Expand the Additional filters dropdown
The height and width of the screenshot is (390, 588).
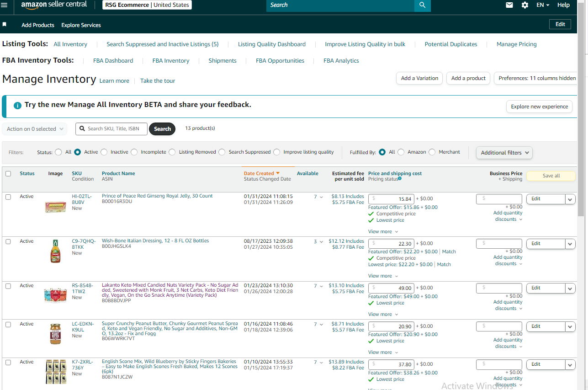[504, 153]
